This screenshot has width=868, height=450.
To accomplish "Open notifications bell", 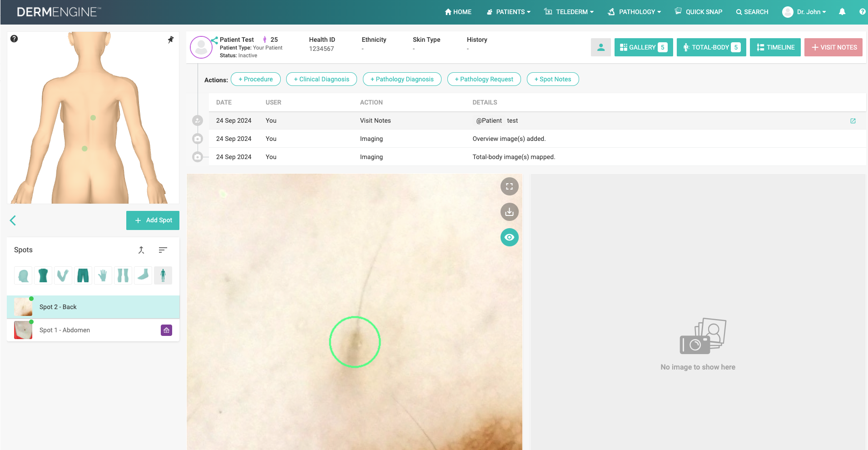I will pyautogui.click(x=842, y=12).
